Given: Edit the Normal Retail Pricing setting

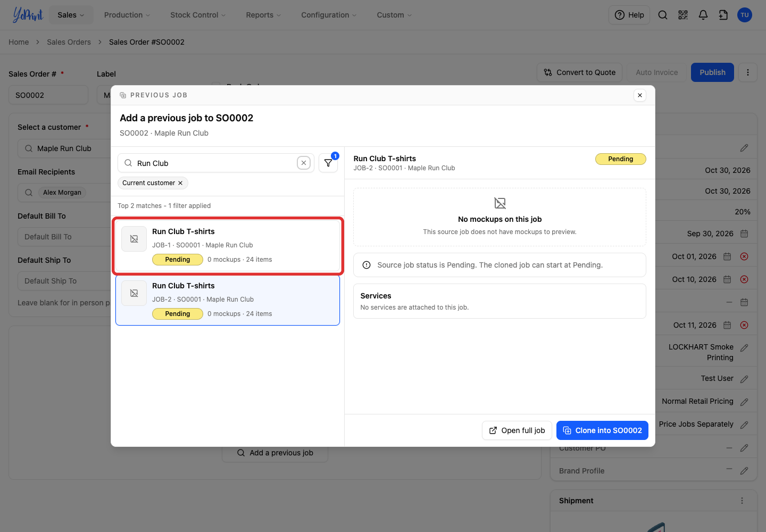Looking at the screenshot, I should point(744,402).
